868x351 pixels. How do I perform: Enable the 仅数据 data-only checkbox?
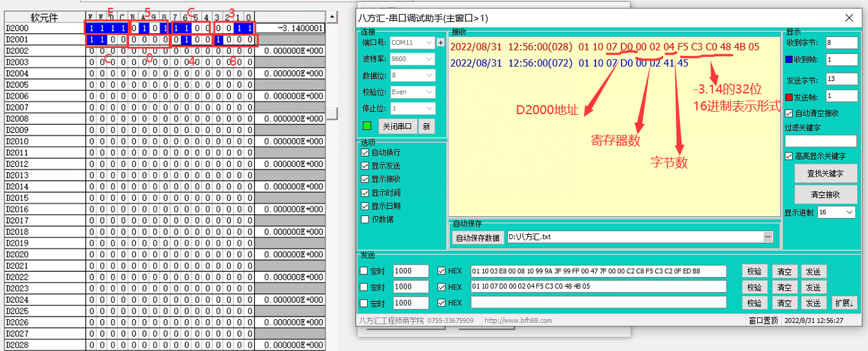pos(365,219)
